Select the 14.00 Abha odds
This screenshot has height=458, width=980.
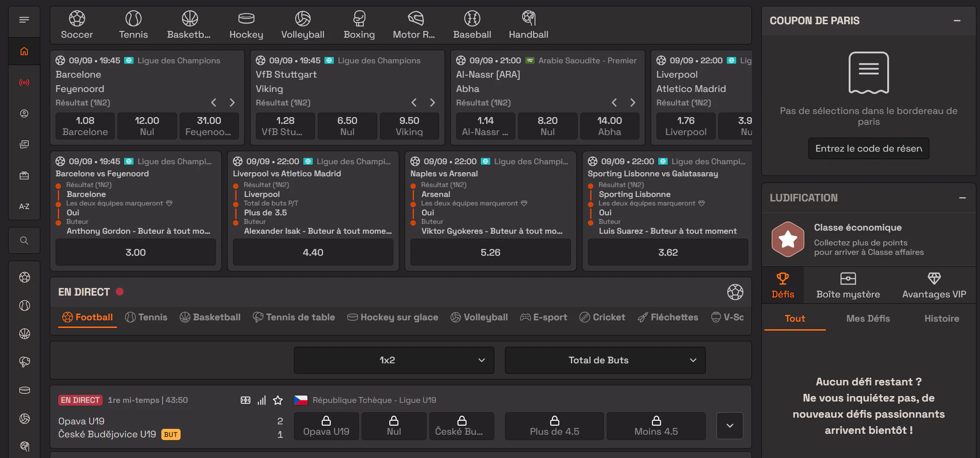[x=609, y=126]
